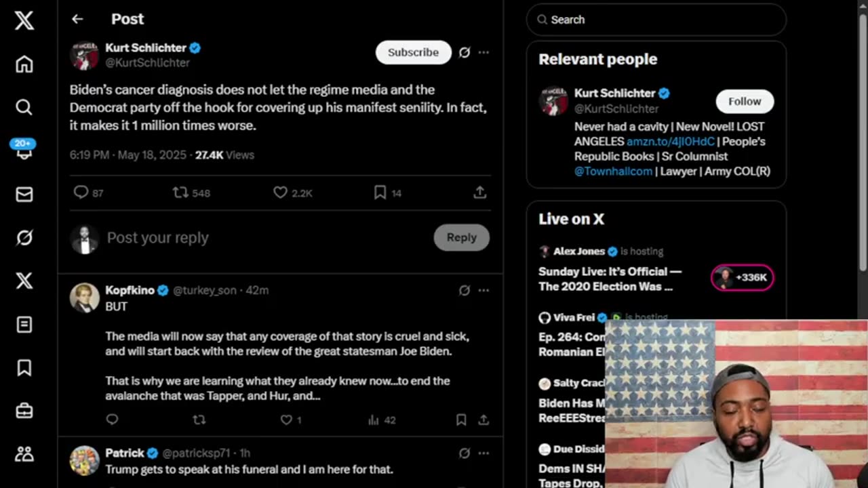Open Home from the sidebar
868x488 pixels.
(24, 64)
